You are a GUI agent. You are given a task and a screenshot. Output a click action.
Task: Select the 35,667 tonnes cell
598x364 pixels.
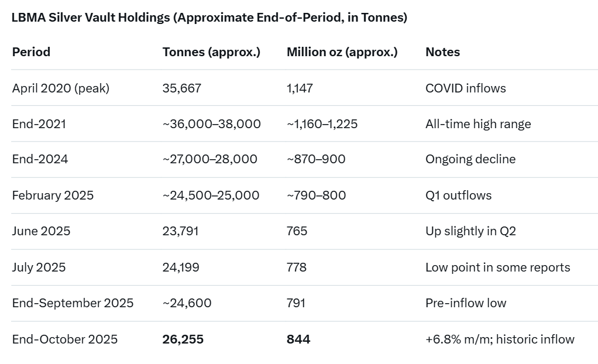[x=181, y=88]
